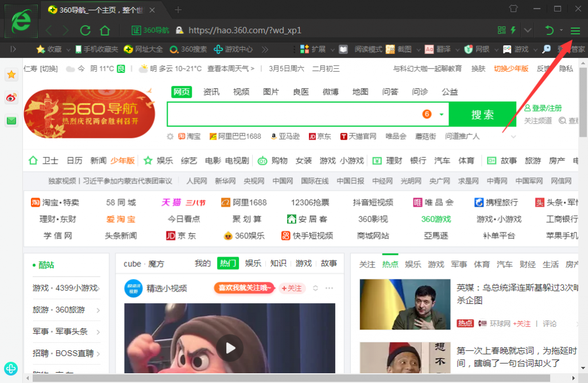This screenshot has height=383, width=588.
Task: Open 查看本周天气 link
Action: (x=231, y=69)
